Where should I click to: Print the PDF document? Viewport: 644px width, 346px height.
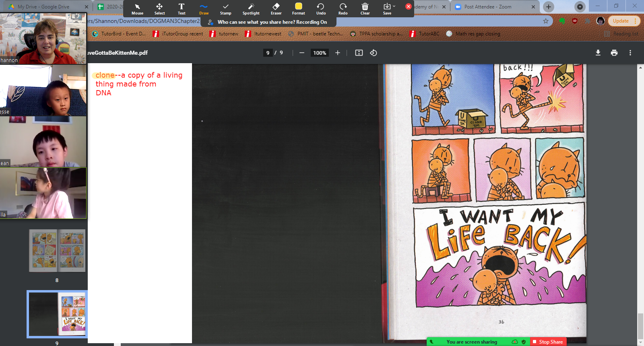(x=614, y=53)
